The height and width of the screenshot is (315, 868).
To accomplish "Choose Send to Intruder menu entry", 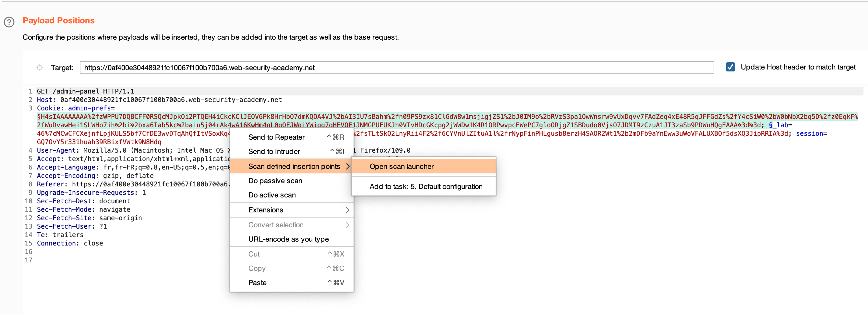I will 274,151.
